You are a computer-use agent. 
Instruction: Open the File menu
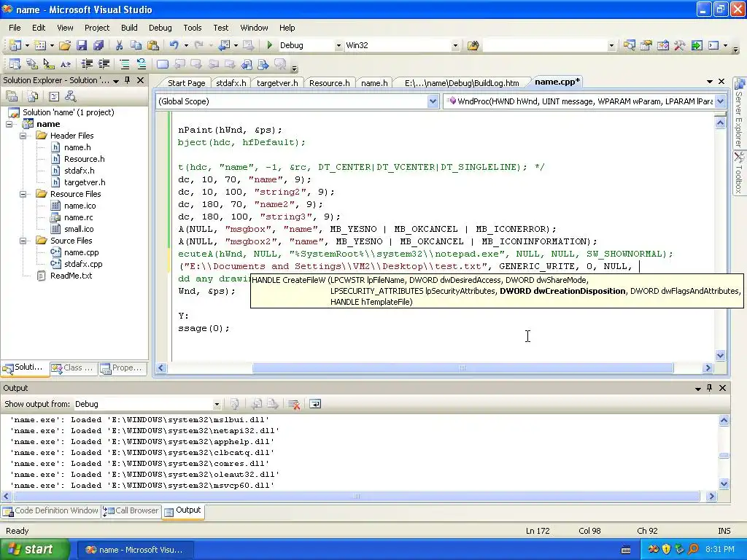[15, 28]
